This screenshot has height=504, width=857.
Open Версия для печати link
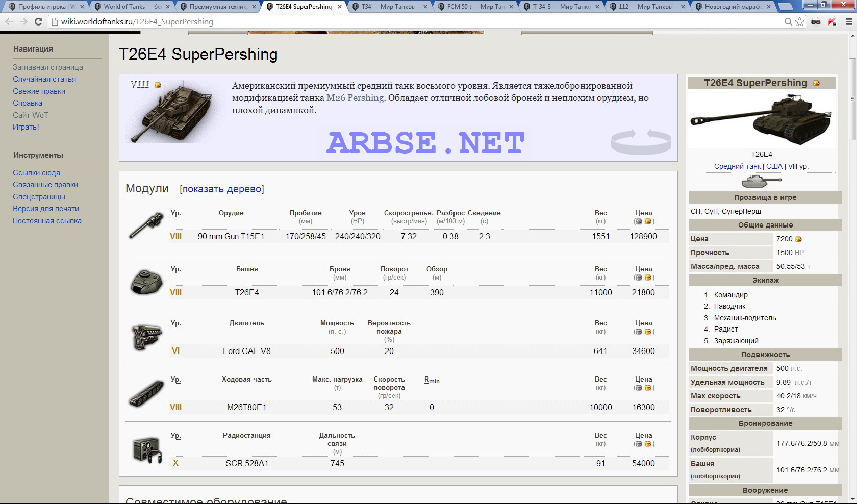(x=46, y=209)
